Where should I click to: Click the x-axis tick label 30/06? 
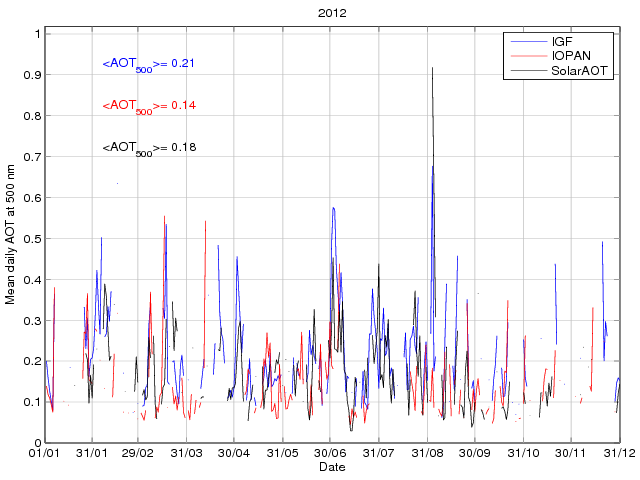click(x=330, y=453)
